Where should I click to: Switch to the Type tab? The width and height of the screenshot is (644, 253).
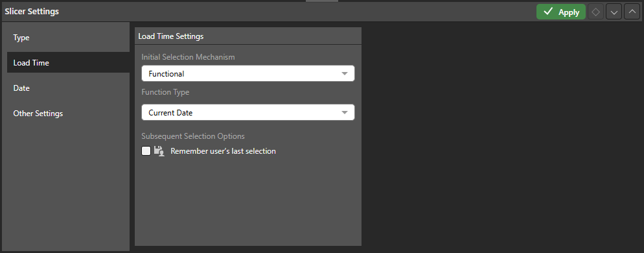click(68, 38)
